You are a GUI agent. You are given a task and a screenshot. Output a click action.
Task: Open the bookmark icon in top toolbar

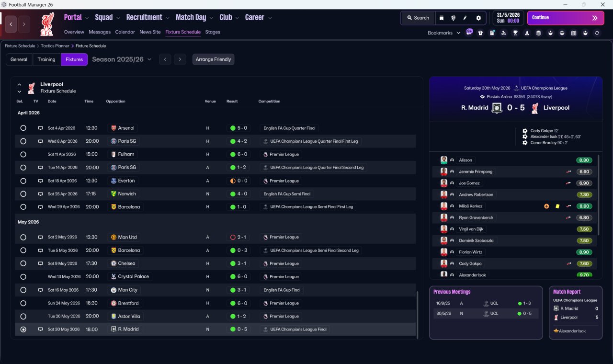click(x=442, y=18)
